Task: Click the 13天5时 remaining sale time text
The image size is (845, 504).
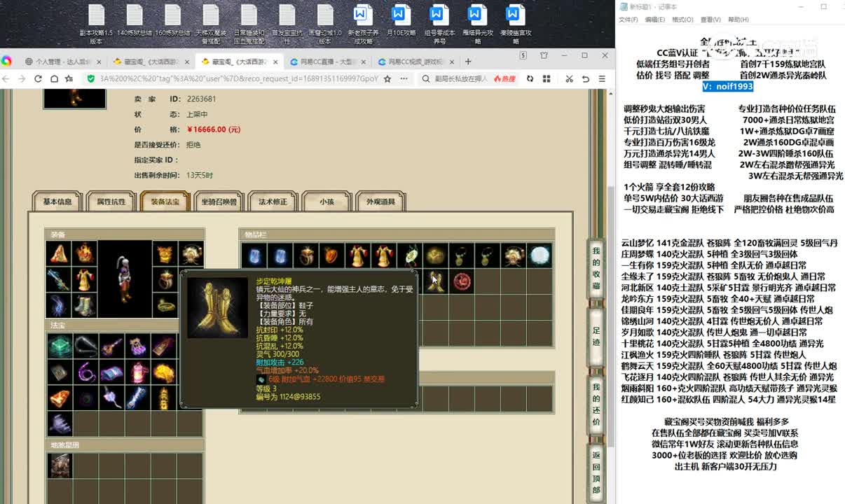Action: pyautogui.click(x=200, y=175)
